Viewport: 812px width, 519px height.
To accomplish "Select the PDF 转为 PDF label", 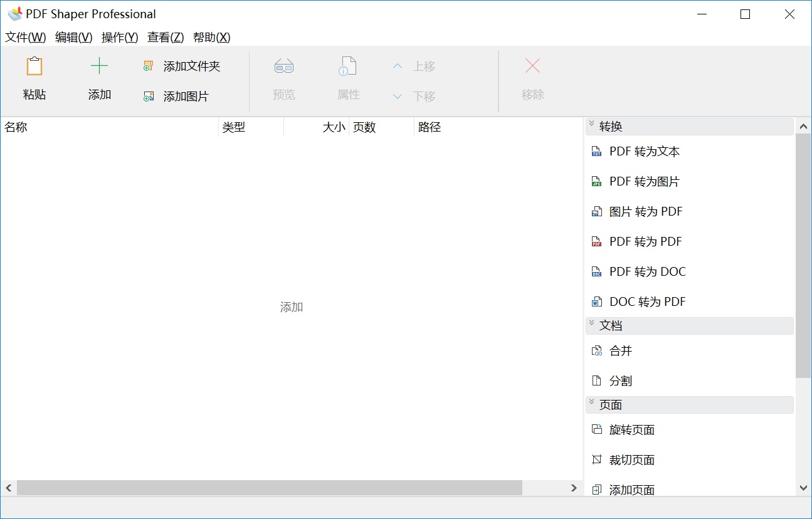I will [x=646, y=241].
